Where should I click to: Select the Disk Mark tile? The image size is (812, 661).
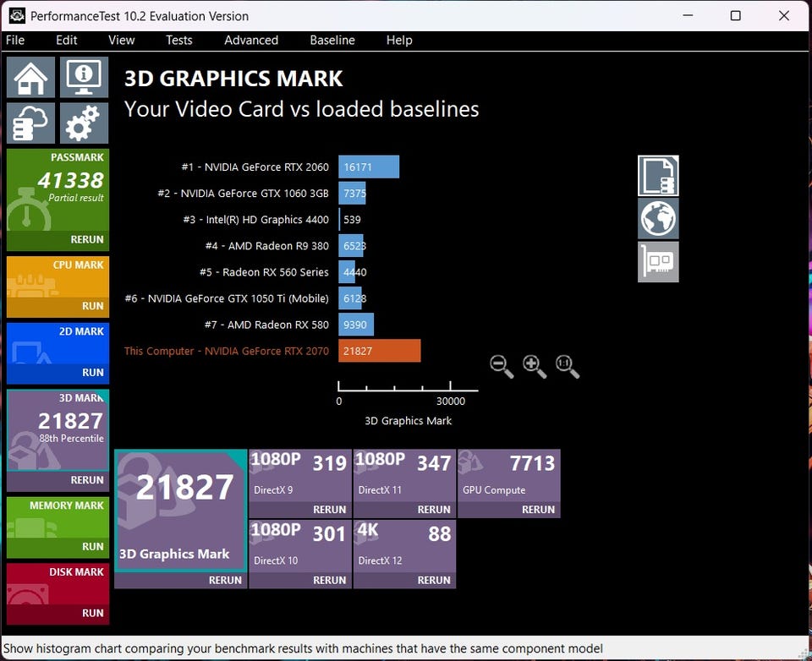point(58,584)
